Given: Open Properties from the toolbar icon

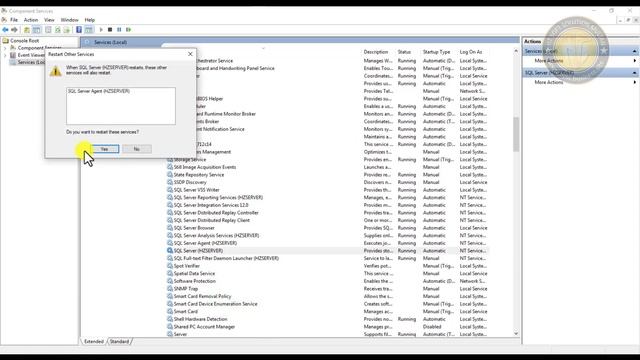Looking at the screenshot, I should coord(48,30).
